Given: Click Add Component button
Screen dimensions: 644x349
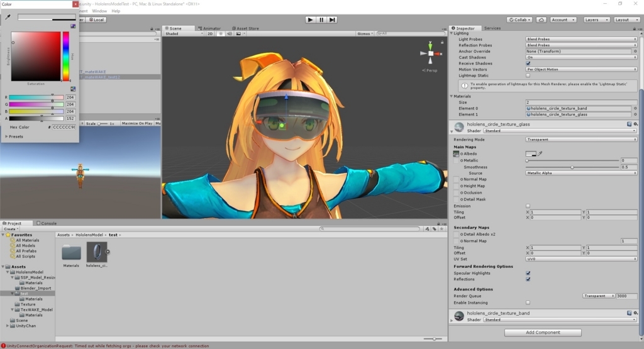Looking at the screenshot, I should [543, 333].
